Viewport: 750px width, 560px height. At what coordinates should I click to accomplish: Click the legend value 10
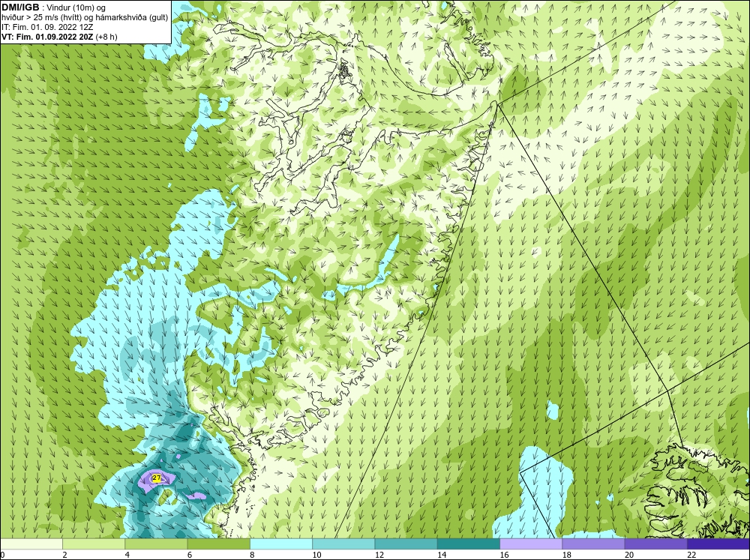(x=316, y=555)
